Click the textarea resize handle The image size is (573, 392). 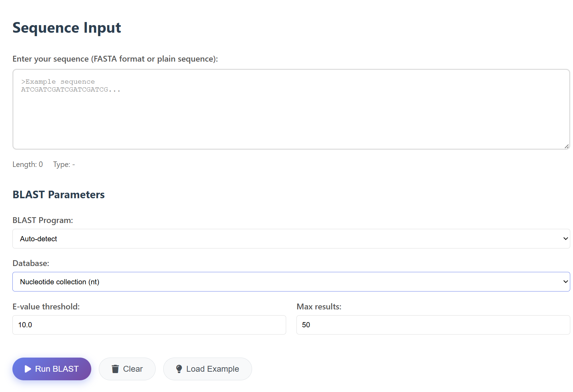coord(566,146)
